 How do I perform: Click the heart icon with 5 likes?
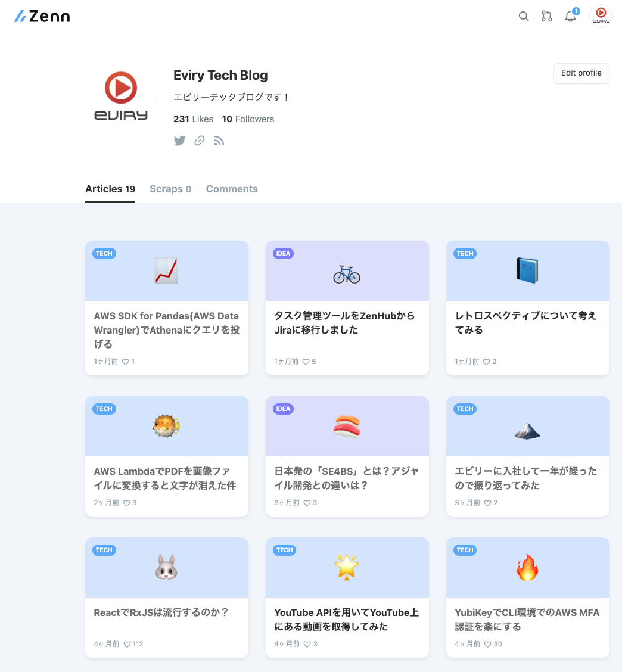pyautogui.click(x=306, y=362)
